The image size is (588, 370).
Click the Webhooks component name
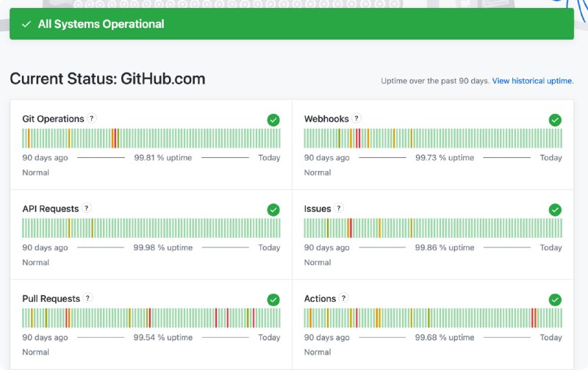[326, 119]
